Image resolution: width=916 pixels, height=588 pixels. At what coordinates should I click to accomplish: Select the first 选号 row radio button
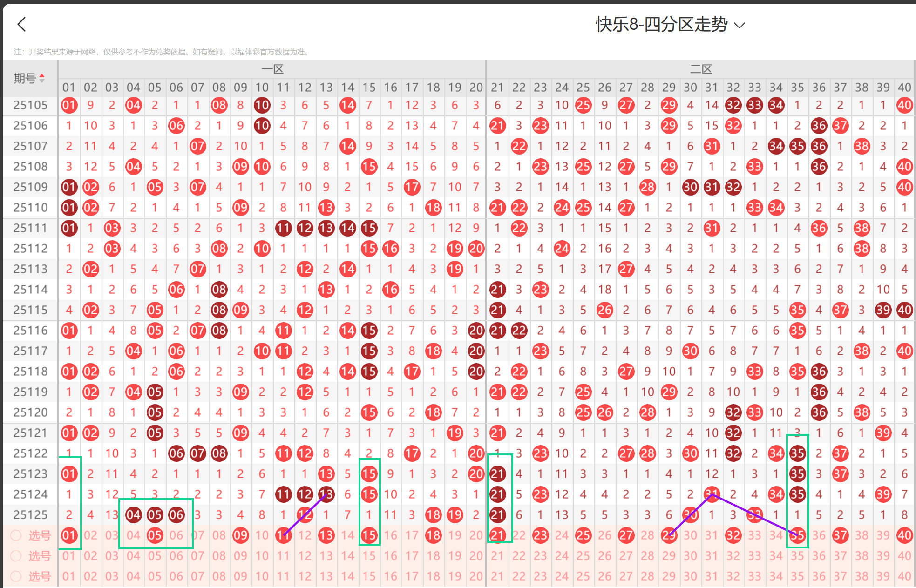pyautogui.click(x=16, y=535)
